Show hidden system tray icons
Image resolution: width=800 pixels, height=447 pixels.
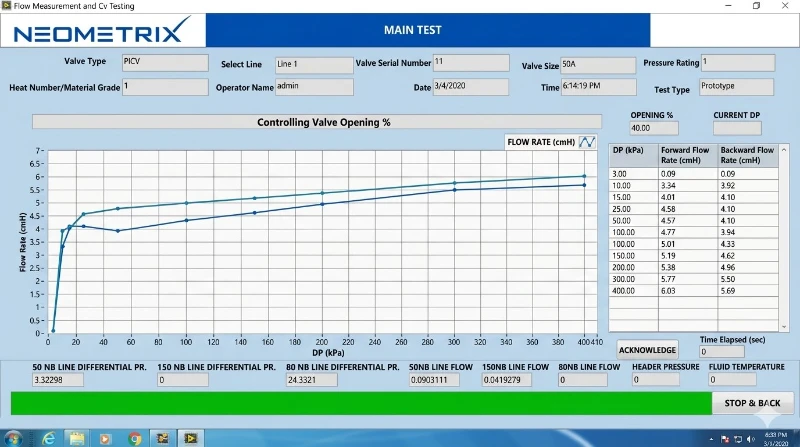[x=711, y=439]
